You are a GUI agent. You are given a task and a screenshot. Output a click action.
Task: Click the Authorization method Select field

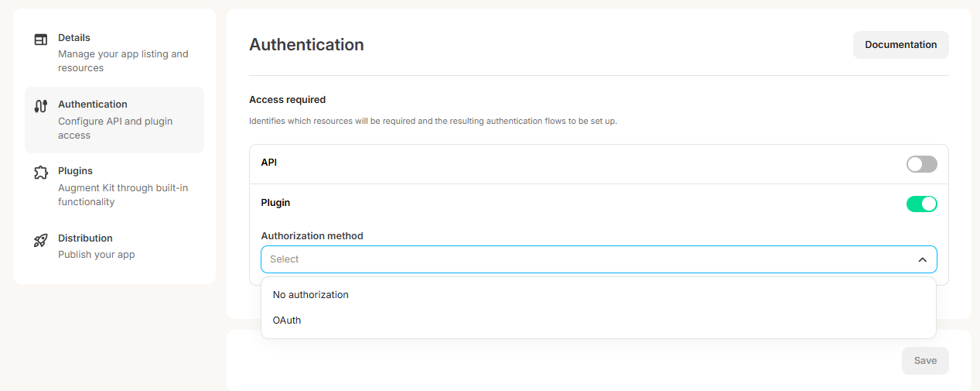click(x=599, y=259)
